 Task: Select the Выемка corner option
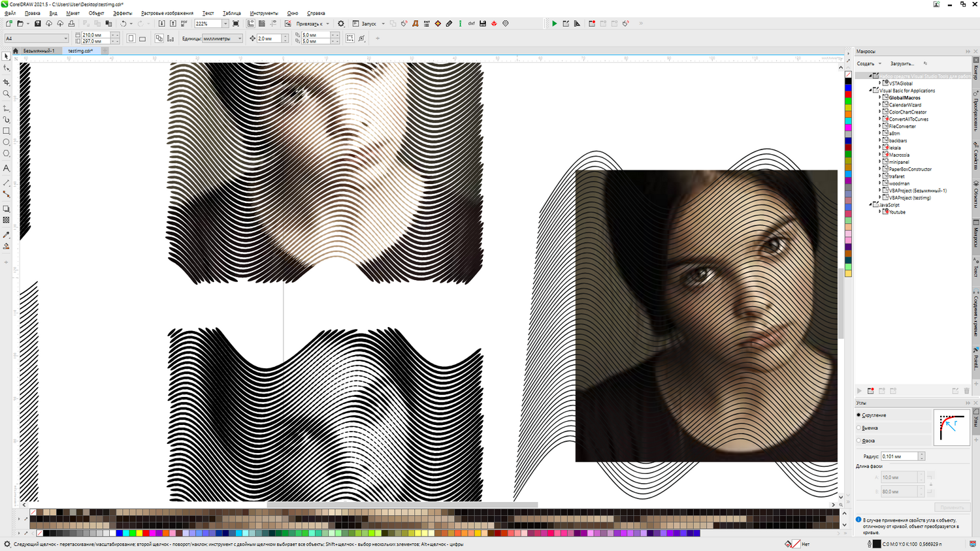coord(868,428)
